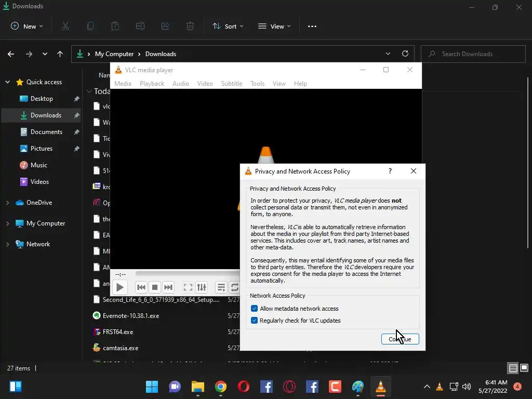The width and height of the screenshot is (532, 399).
Task: Open VLC Media menu
Action: (123, 84)
